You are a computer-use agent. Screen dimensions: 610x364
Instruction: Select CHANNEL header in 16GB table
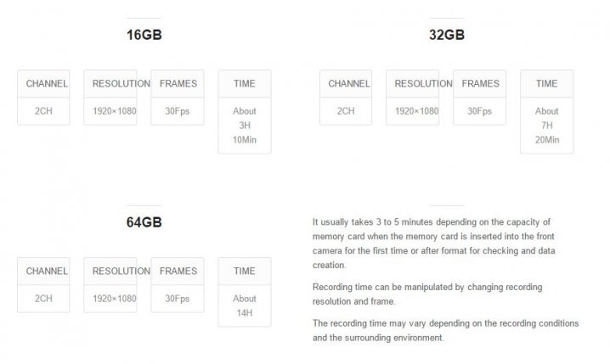[x=43, y=83]
